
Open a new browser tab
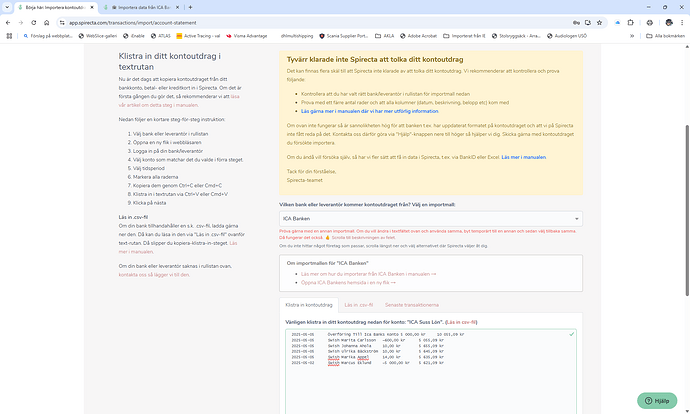point(190,7)
